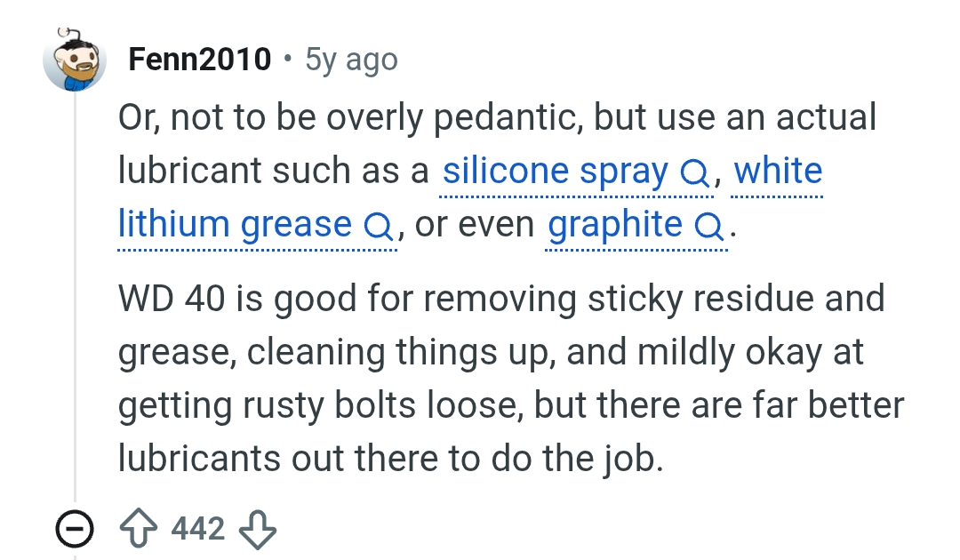Click the 'lubricants out there to do the job' line

[x=390, y=459]
